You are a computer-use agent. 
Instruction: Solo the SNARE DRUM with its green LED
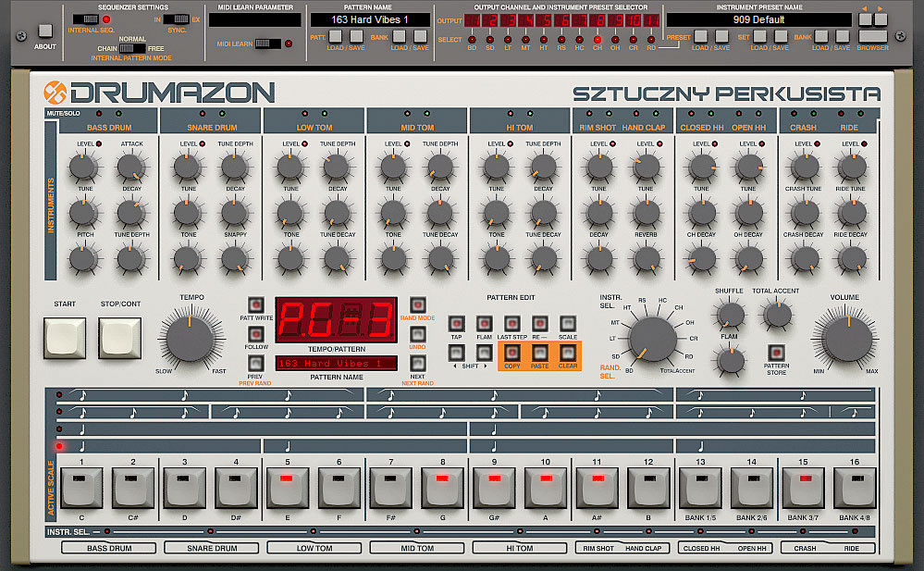pos(222,113)
